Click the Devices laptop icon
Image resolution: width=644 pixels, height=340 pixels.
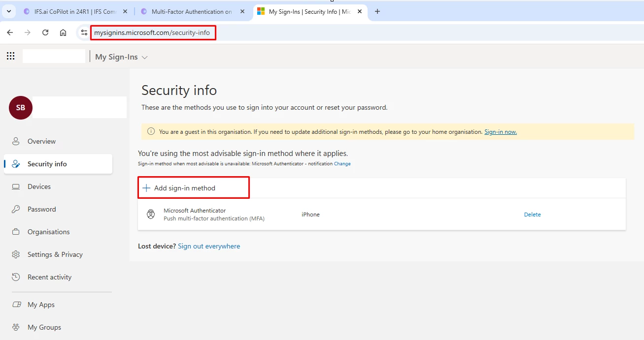pos(16,186)
